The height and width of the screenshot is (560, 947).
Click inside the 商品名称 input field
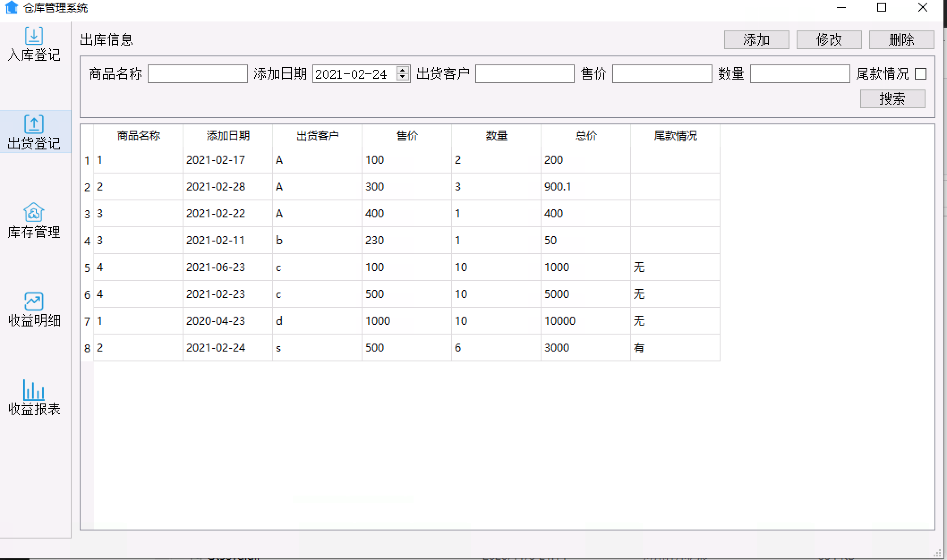click(197, 73)
